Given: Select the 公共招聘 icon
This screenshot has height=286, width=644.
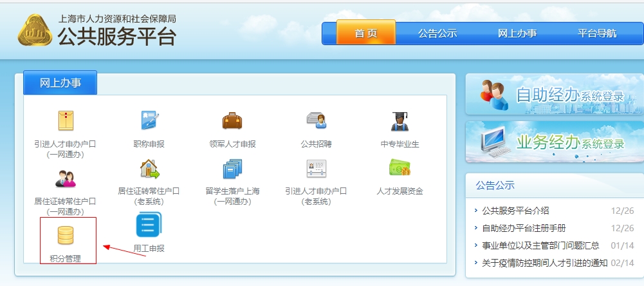Looking at the screenshot, I should (317, 120).
